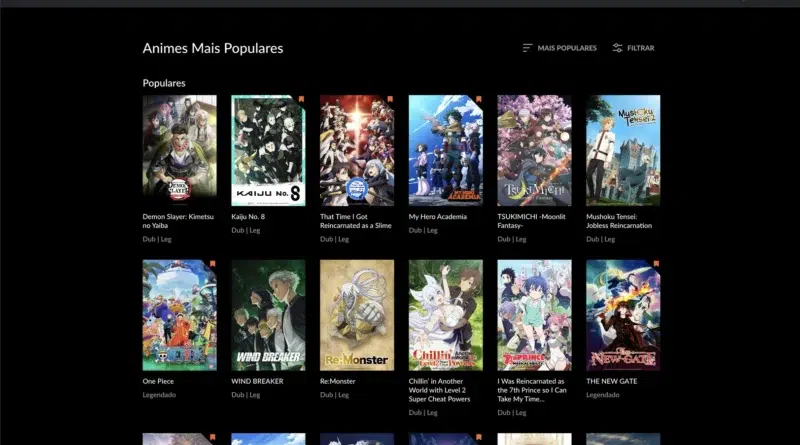Open the Demon Slayer poster thumbnail
The height and width of the screenshot is (445, 800).
point(180,151)
